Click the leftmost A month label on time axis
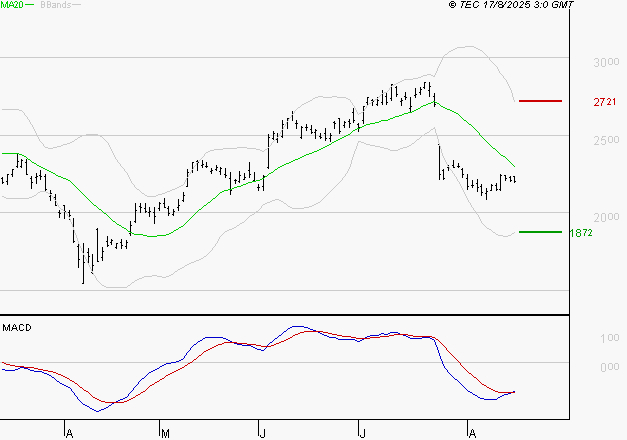The height and width of the screenshot is (440, 627). point(68,433)
